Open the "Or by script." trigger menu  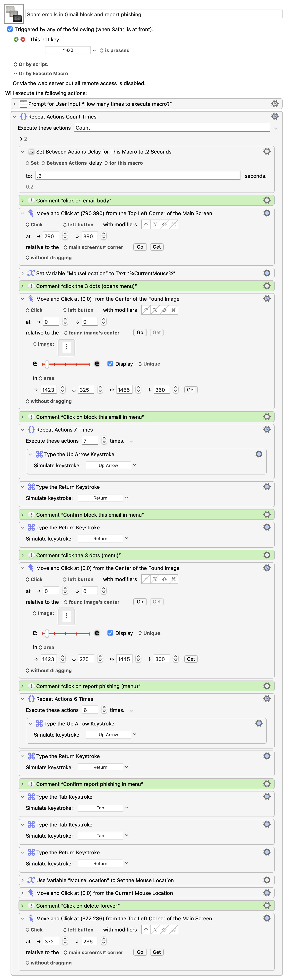15,64
